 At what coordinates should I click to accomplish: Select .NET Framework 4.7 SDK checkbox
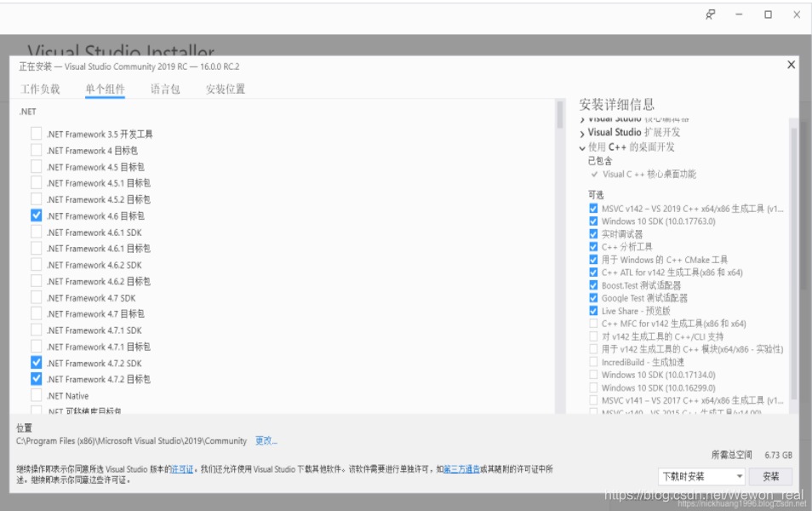click(37, 297)
